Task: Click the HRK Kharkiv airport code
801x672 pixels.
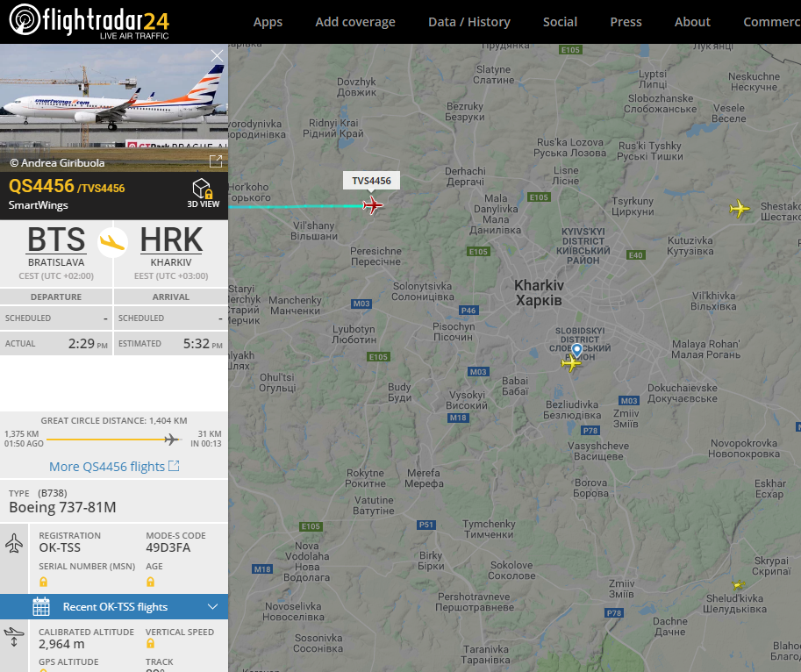Action: [x=171, y=239]
